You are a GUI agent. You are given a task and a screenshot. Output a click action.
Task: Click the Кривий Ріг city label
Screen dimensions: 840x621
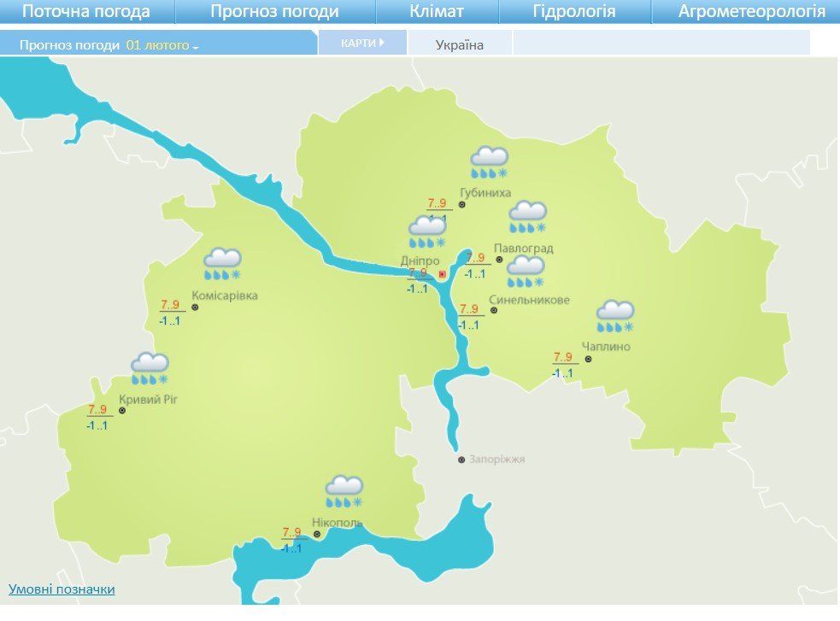click(x=148, y=400)
